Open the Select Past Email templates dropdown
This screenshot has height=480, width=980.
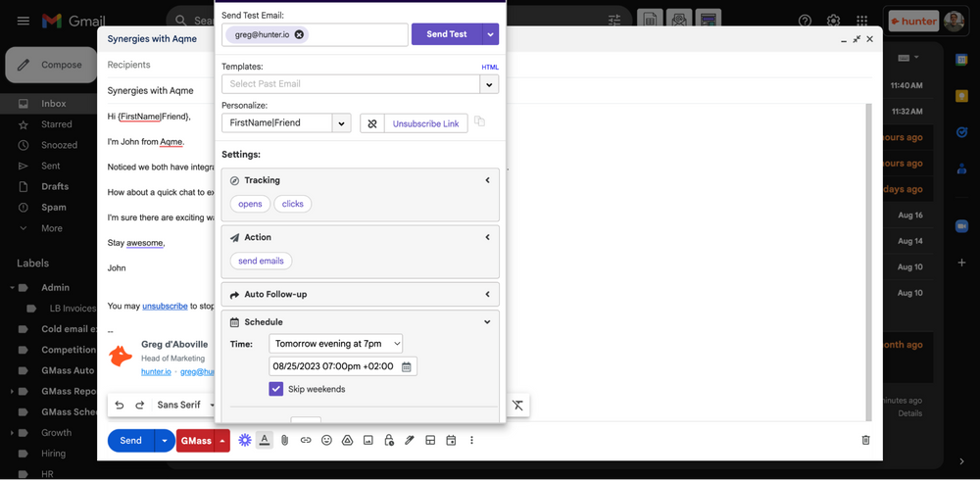[488, 84]
